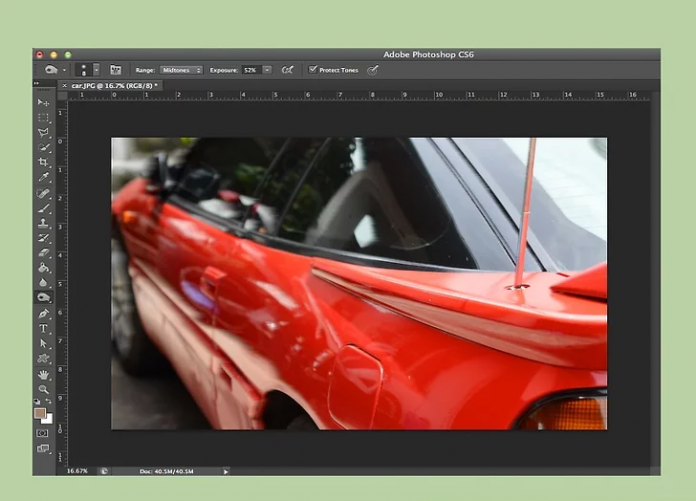Toggle the airbrush mode icon
The width and height of the screenshot is (696, 501).
[287, 70]
